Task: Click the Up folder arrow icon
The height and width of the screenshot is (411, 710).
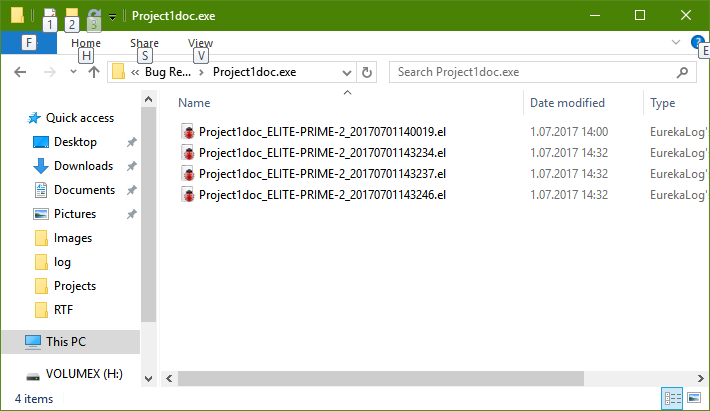Action: coord(93,72)
